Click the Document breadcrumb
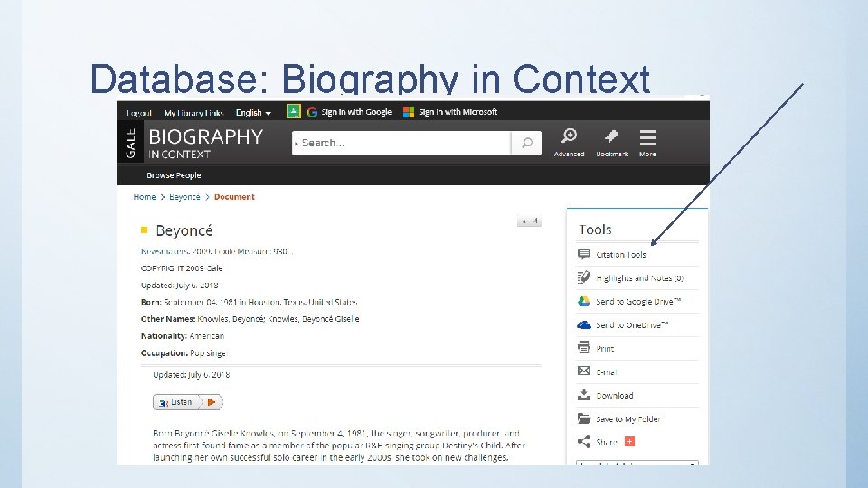868x488 pixels. coord(234,197)
